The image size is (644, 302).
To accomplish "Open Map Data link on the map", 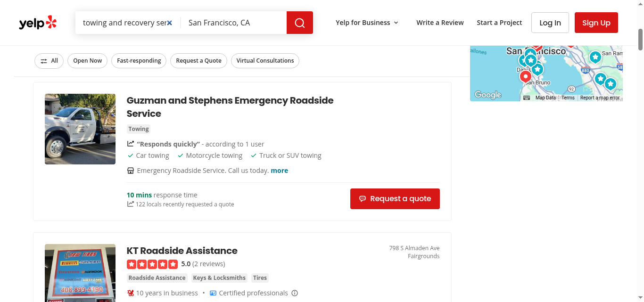I will coord(545,98).
